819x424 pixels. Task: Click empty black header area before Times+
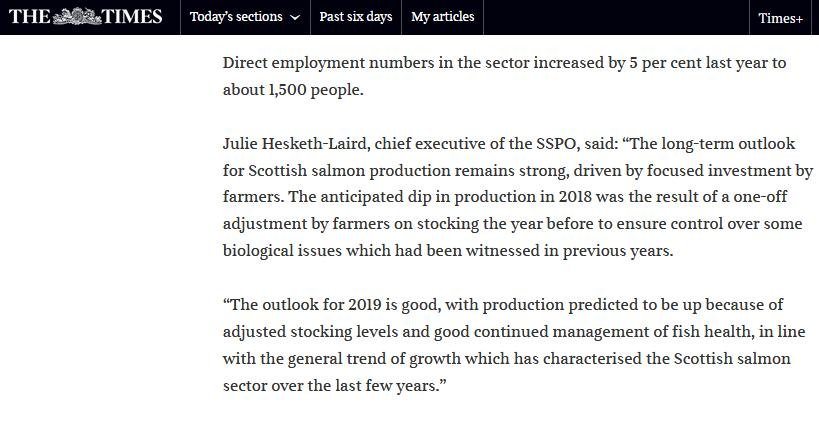pyautogui.click(x=620, y=17)
